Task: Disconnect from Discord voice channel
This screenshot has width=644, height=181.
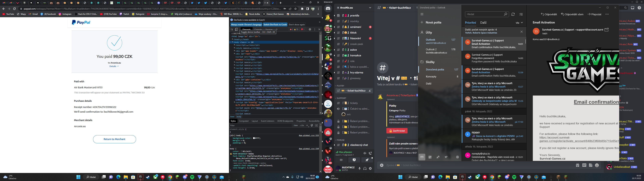Action: tap(370, 153)
